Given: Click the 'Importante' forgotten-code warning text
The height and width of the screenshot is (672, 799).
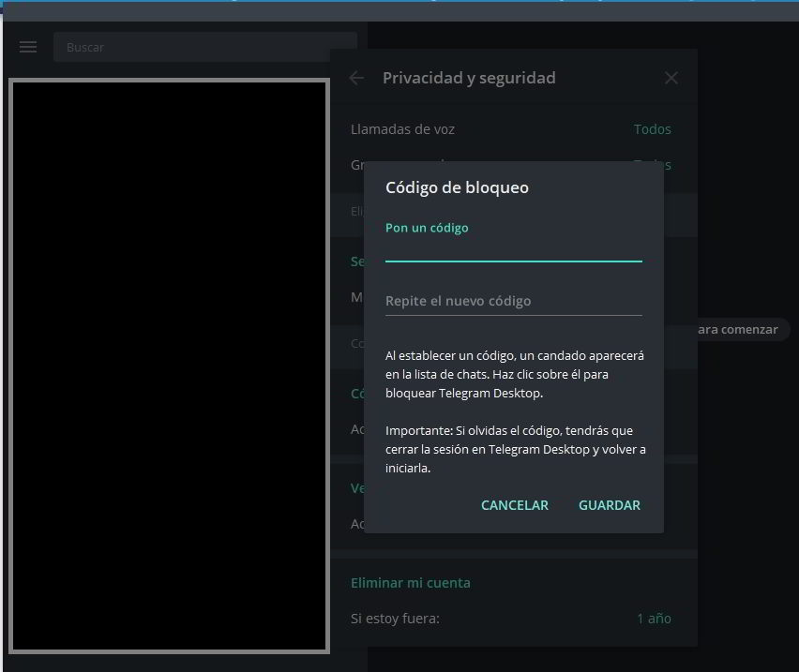Looking at the screenshot, I should tap(514, 449).
